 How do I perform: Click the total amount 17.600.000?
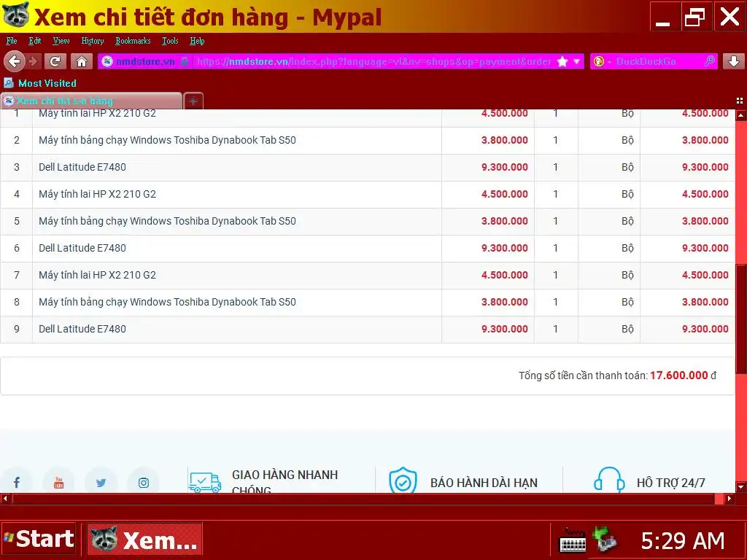coord(679,376)
